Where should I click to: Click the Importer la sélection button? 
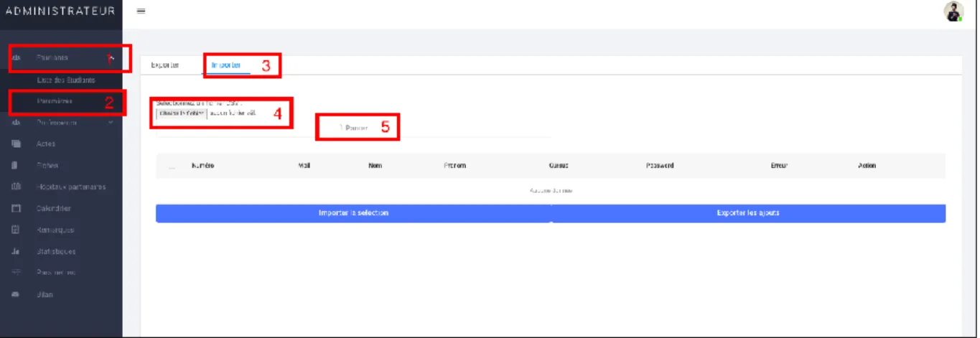tap(353, 213)
